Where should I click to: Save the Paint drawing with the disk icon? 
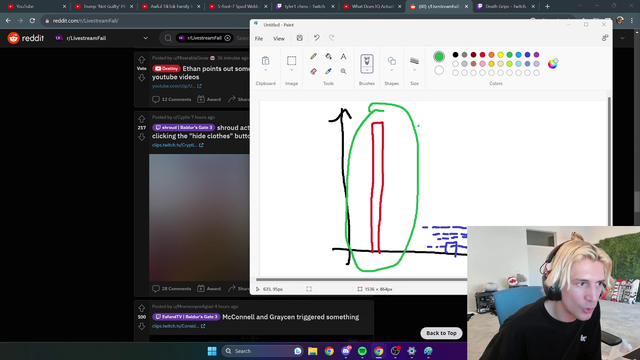[x=300, y=38]
